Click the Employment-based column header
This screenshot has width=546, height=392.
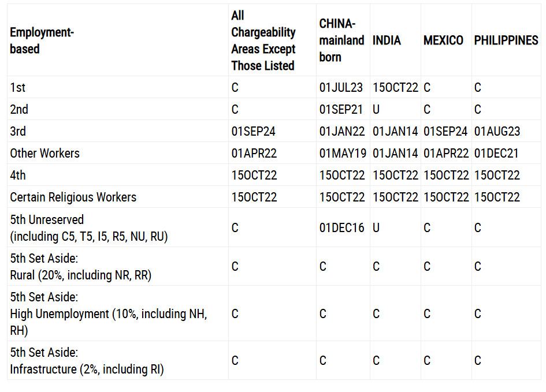click(x=42, y=40)
